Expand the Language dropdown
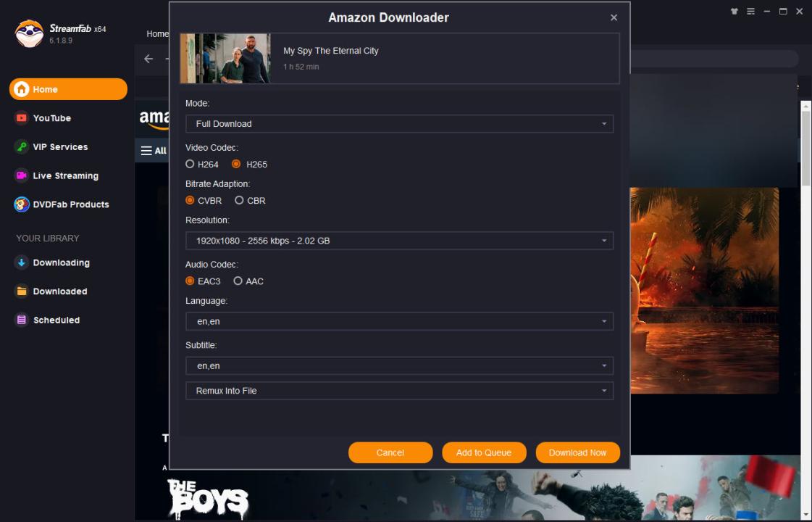812x522 pixels. [x=399, y=321]
